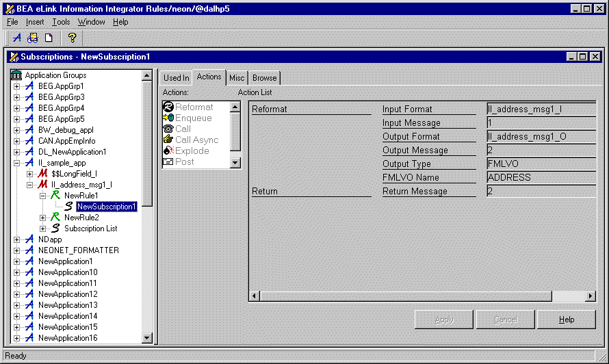The width and height of the screenshot is (609, 364).
Task: Switch to the Used In tab
Action: point(176,78)
